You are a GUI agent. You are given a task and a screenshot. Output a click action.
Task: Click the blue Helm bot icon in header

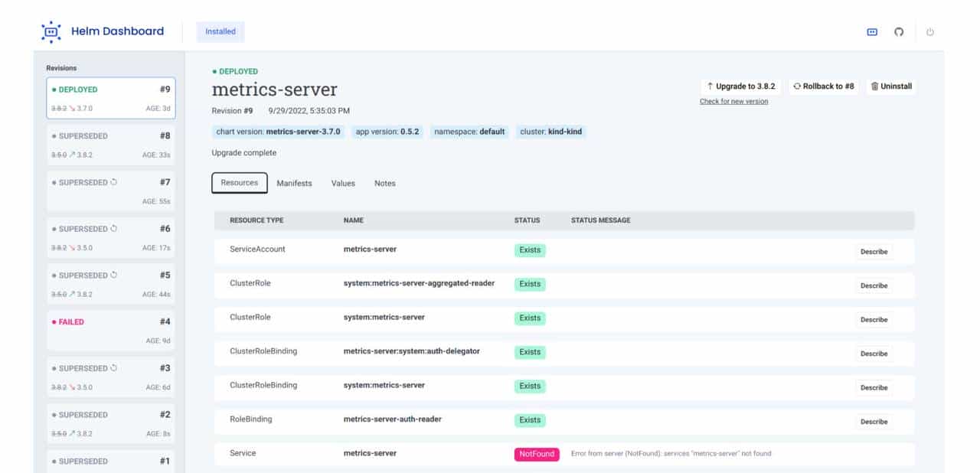pos(871,32)
